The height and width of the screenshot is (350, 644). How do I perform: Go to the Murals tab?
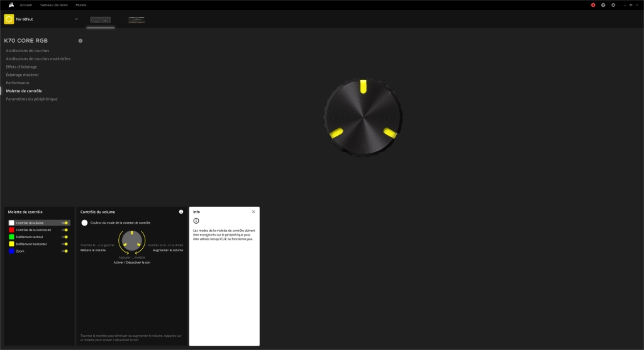(81, 5)
